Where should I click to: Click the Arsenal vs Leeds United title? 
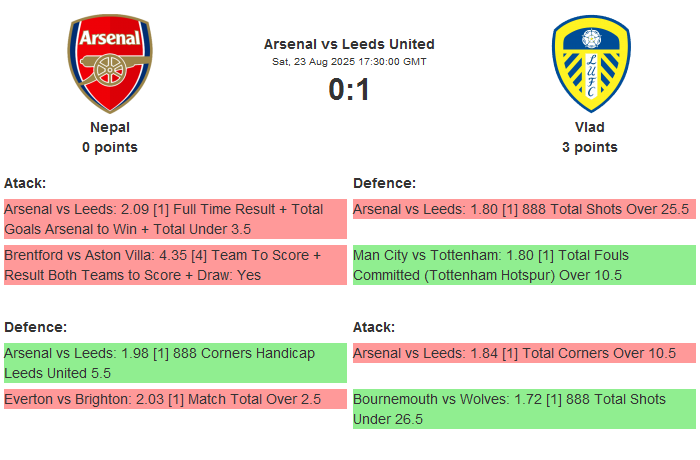349,44
